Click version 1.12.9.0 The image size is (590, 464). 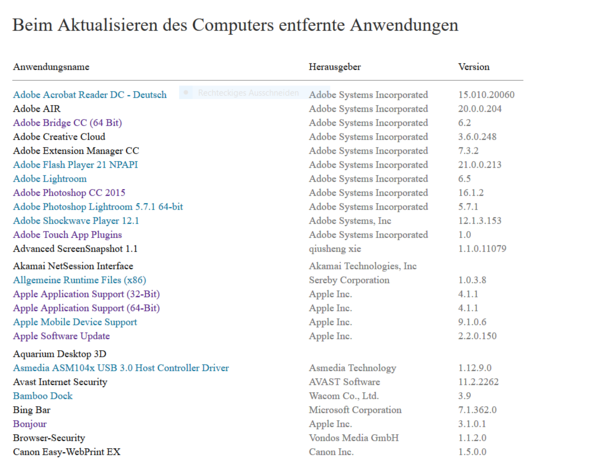point(474,368)
